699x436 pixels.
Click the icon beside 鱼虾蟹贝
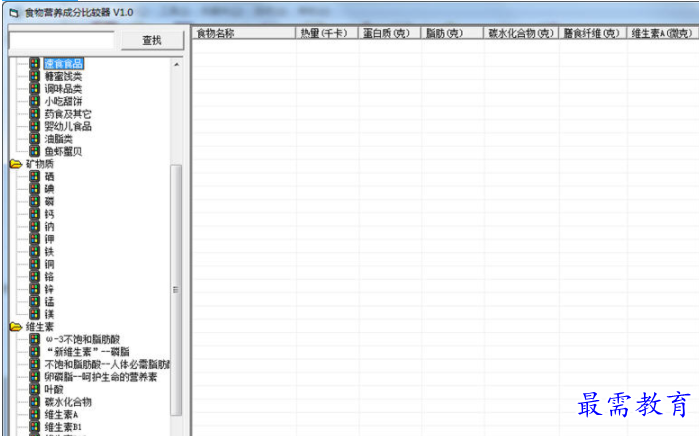[35, 151]
